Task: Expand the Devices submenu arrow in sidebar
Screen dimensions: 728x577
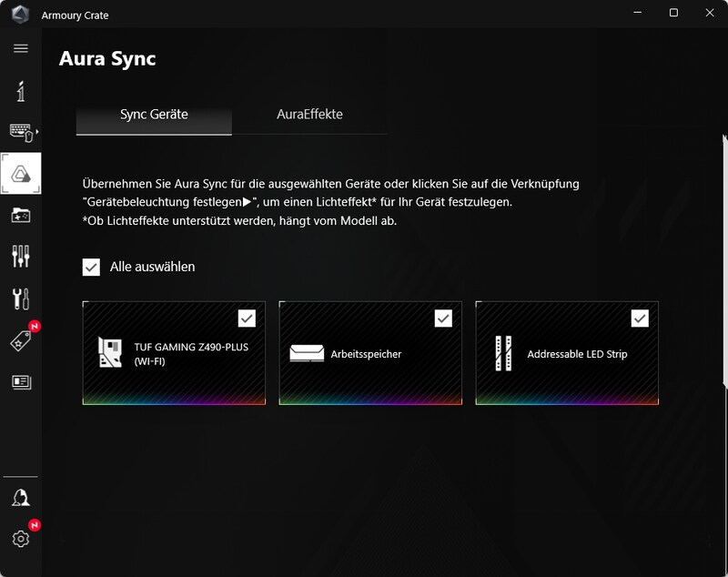Action: pos(37,133)
